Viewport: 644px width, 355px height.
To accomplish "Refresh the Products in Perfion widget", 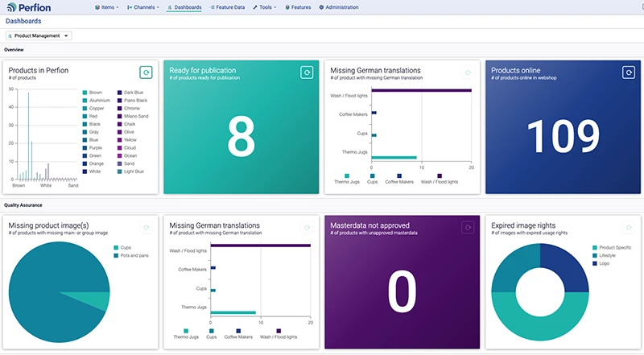I will tap(146, 72).
